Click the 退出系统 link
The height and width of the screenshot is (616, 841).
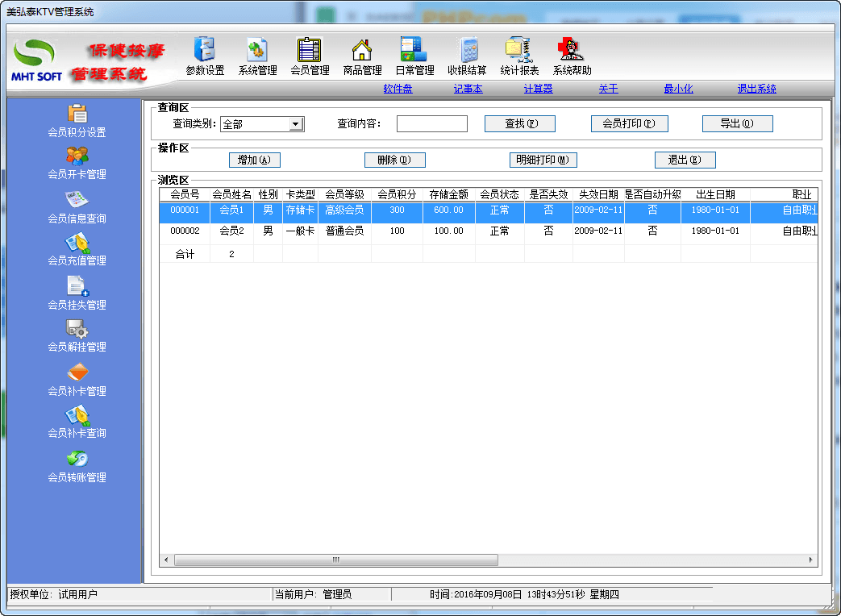pyautogui.click(x=756, y=89)
